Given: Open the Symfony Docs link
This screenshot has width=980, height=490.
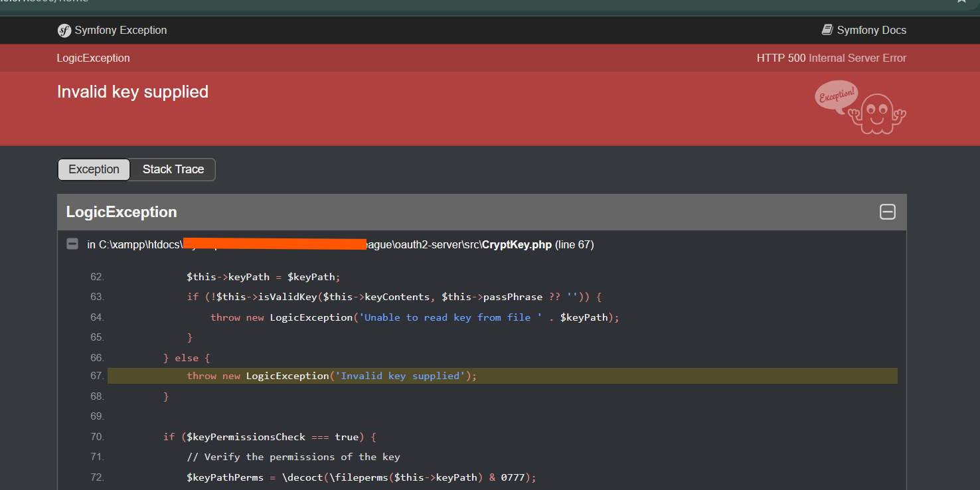Looking at the screenshot, I should coord(864,31).
